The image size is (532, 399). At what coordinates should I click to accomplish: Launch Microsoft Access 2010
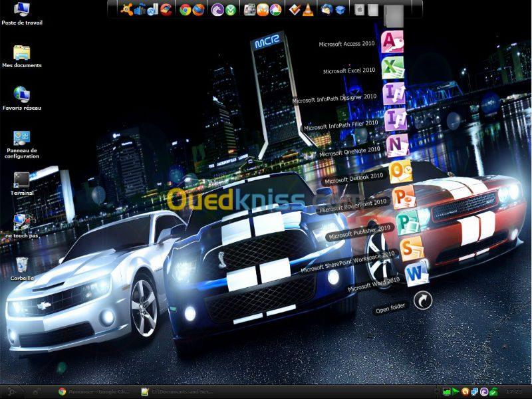[x=392, y=42]
